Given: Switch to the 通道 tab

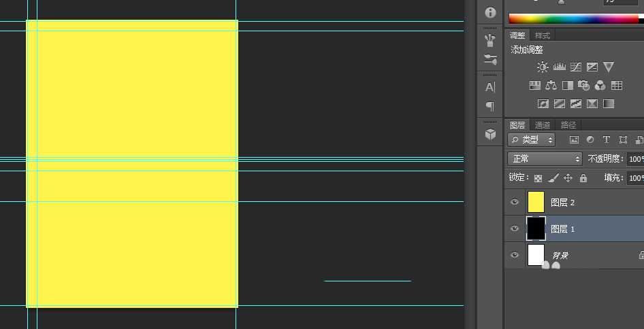Looking at the screenshot, I should (543, 125).
